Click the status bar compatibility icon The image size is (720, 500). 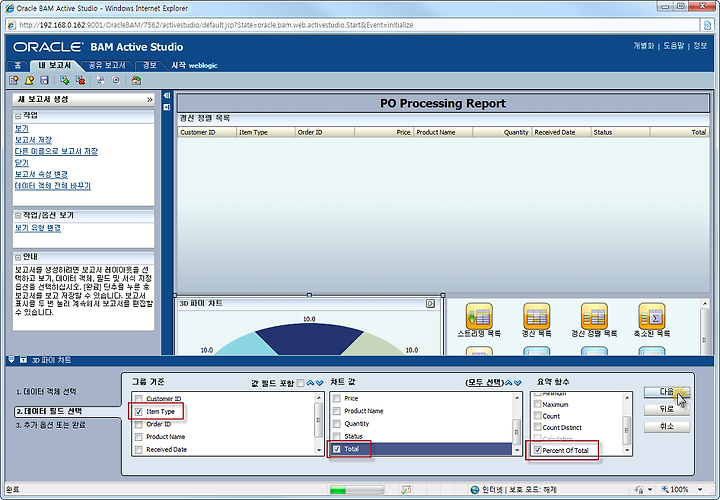[x=406, y=489]
